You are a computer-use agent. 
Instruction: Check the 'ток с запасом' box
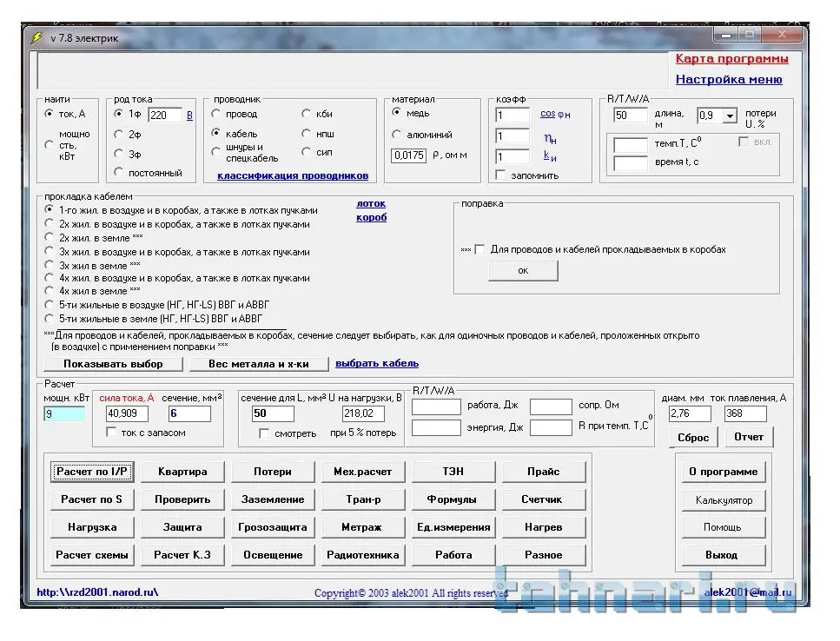[x=111, y=433]
